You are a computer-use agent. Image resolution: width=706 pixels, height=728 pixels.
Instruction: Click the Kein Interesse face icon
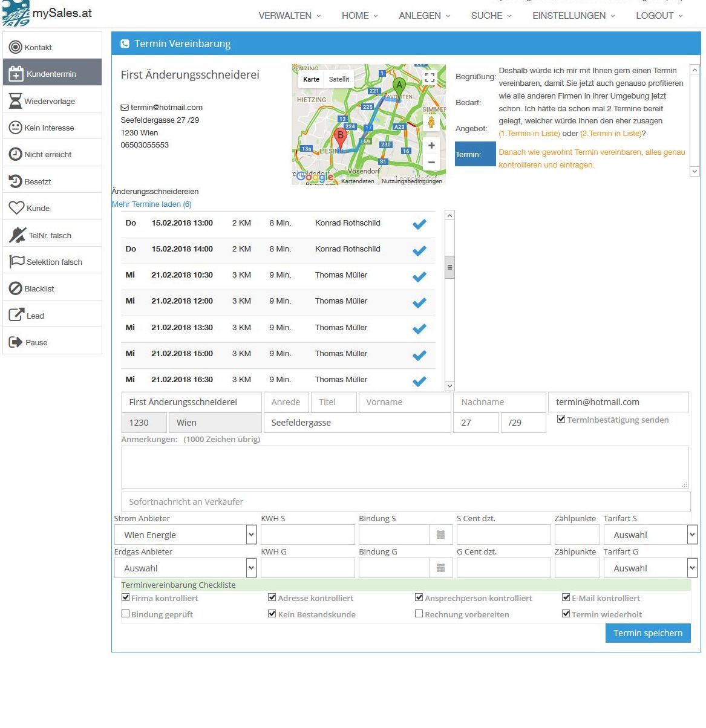[x=15, y=128]
